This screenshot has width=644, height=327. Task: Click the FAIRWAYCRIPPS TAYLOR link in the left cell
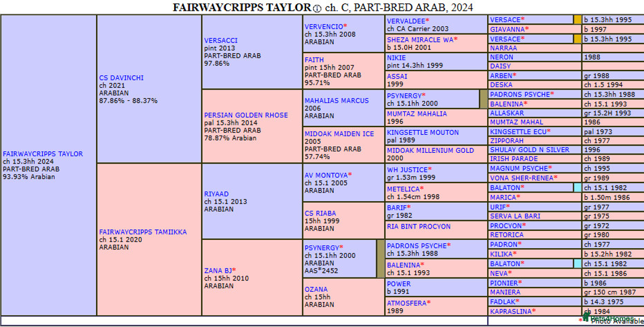(42, 153)
